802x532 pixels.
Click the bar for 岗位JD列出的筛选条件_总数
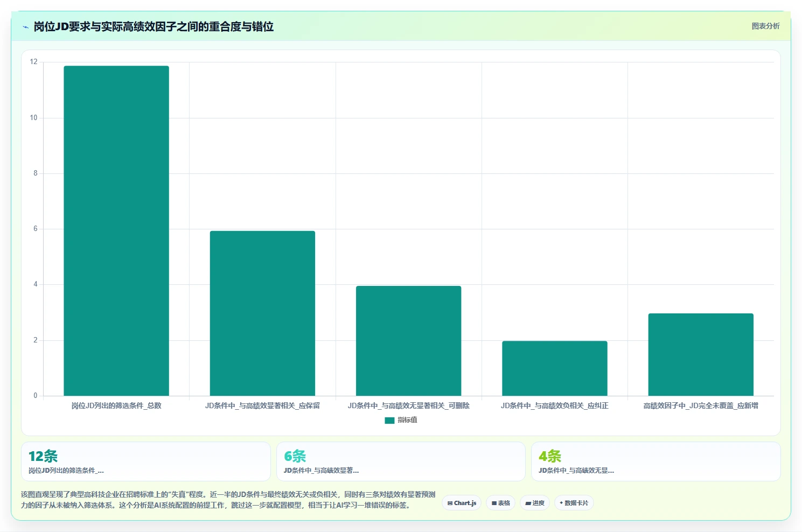116,231
